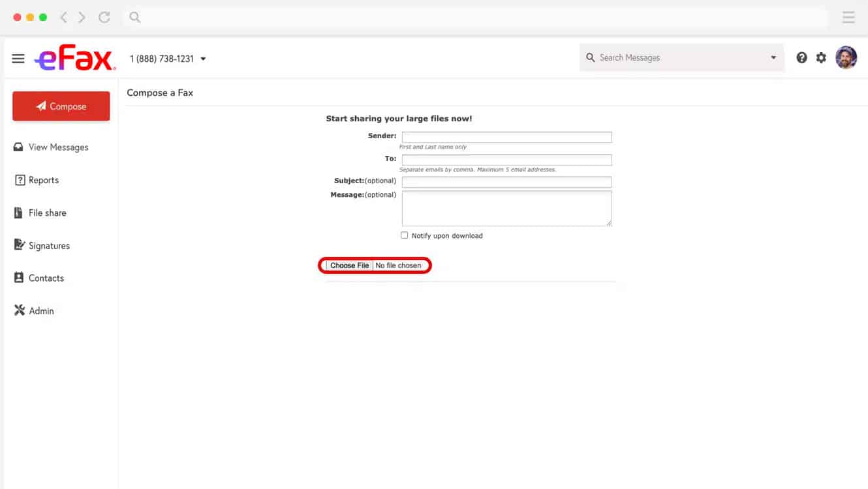Open the help icon in the header
868x489 pixels.
(x=802, y=57)
